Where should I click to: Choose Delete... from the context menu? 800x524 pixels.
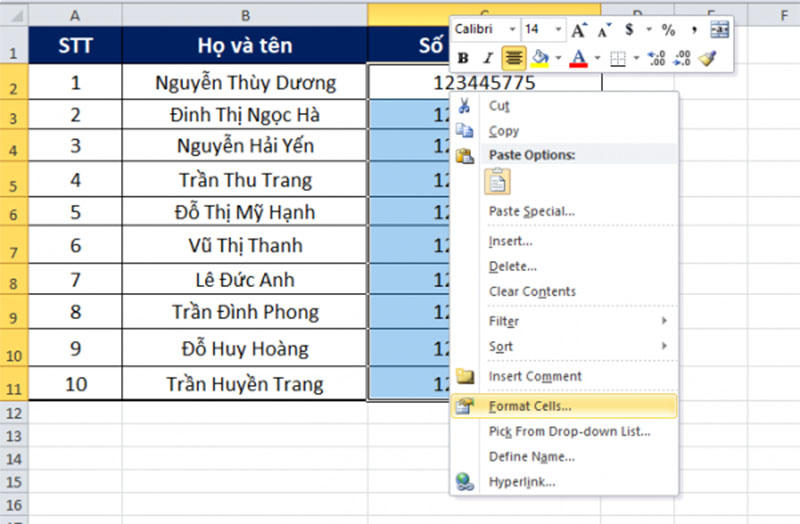[x=564, y=266]
